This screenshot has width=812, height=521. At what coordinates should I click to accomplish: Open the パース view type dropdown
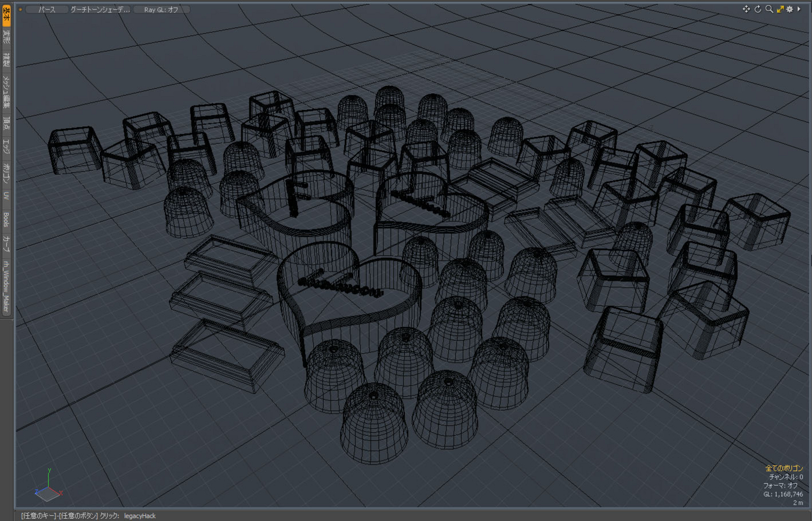[47, 10]
